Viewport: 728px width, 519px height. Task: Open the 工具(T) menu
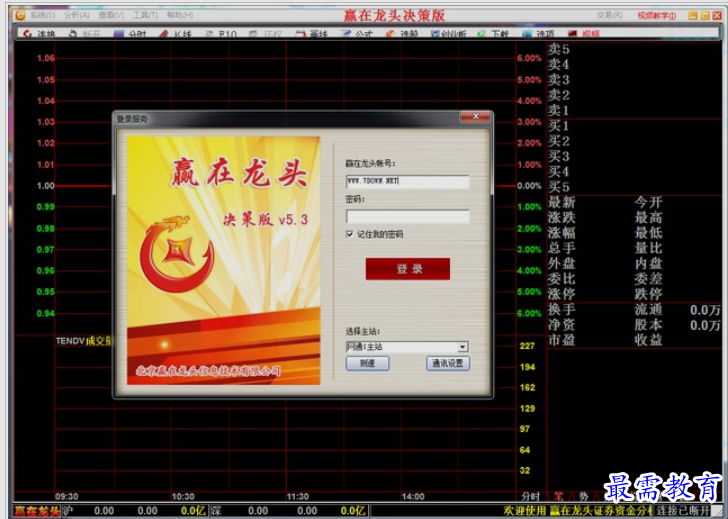pyautogui.click(x=145, y=15)
